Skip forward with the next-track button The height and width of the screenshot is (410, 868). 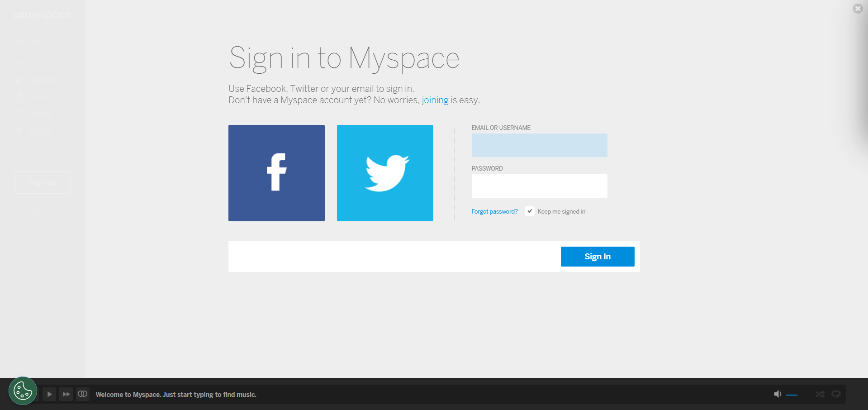click(x=66, y=394)
